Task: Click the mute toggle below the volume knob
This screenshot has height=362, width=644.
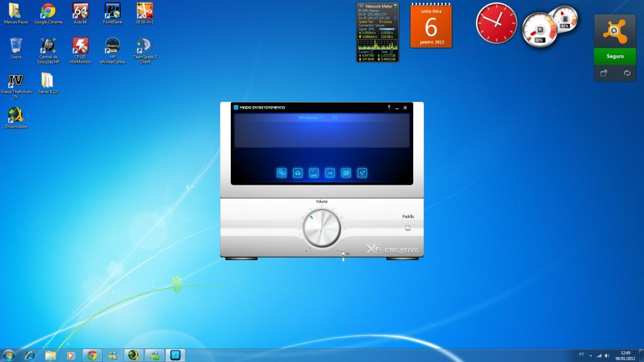Action: point(343,254)
